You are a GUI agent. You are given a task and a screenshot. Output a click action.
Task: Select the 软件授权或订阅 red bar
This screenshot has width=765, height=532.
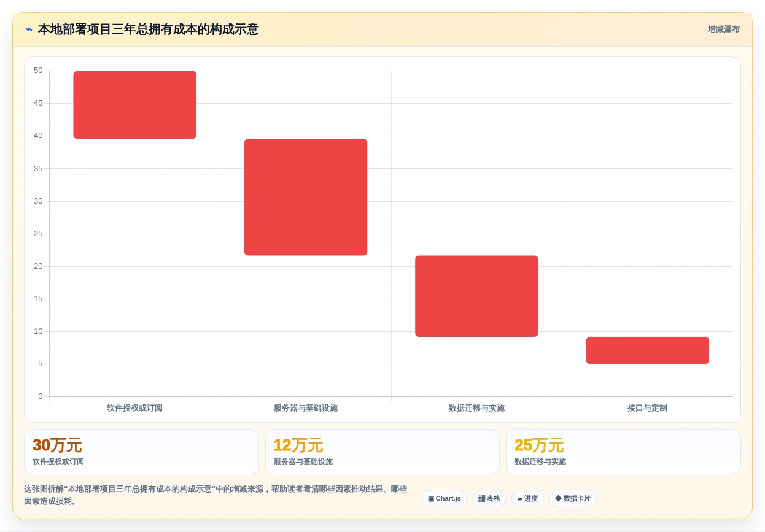(x=135, y=105)
